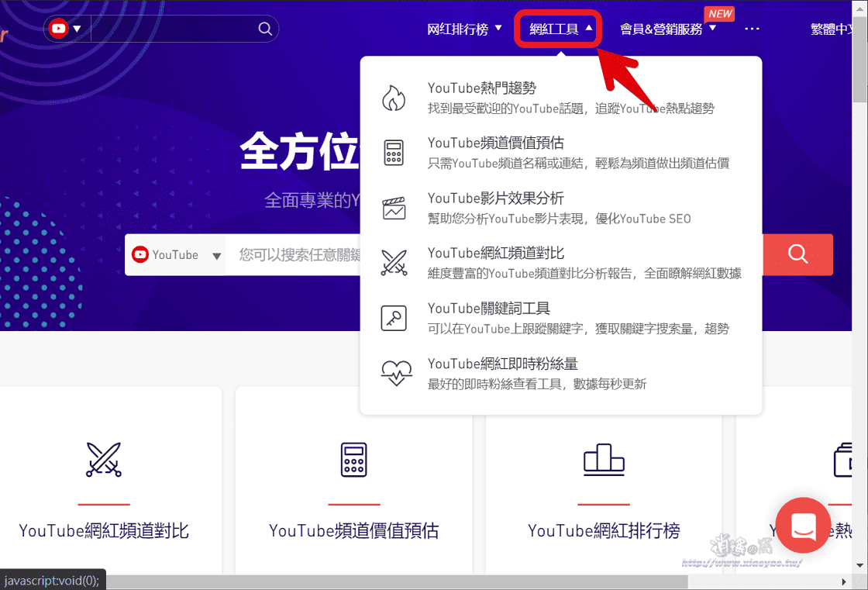This screenshot has width=868, height=590.
Task: Click the YouTube logo in the hero platform selector
Action: tap(140, 254)
